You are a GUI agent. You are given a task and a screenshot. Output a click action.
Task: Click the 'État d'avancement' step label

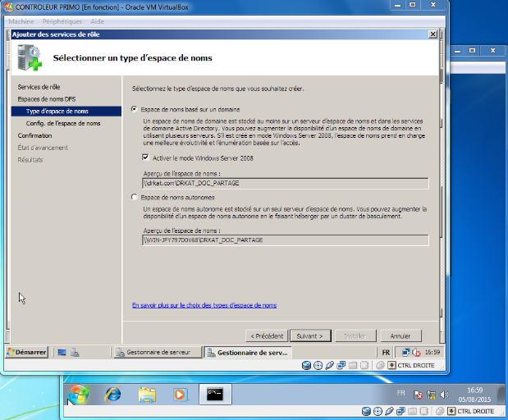[x=43, y=148]
